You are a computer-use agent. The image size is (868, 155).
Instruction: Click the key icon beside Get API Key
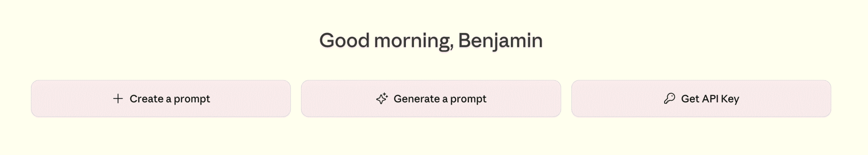click(x=669, y=98)
